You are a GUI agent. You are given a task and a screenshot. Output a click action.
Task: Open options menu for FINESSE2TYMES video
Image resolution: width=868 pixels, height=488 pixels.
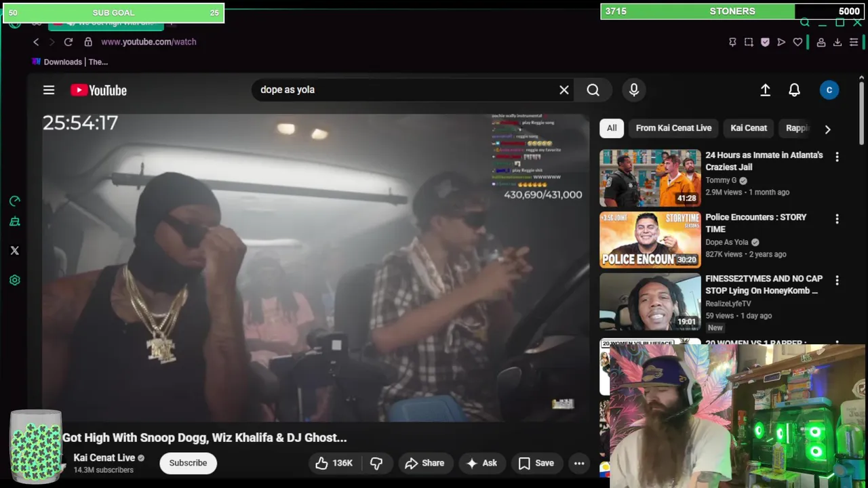[837, 280]
